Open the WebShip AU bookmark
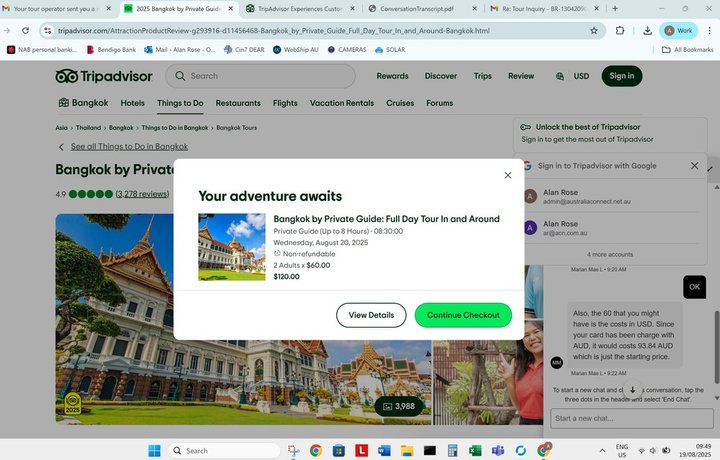 pos(295,50)
